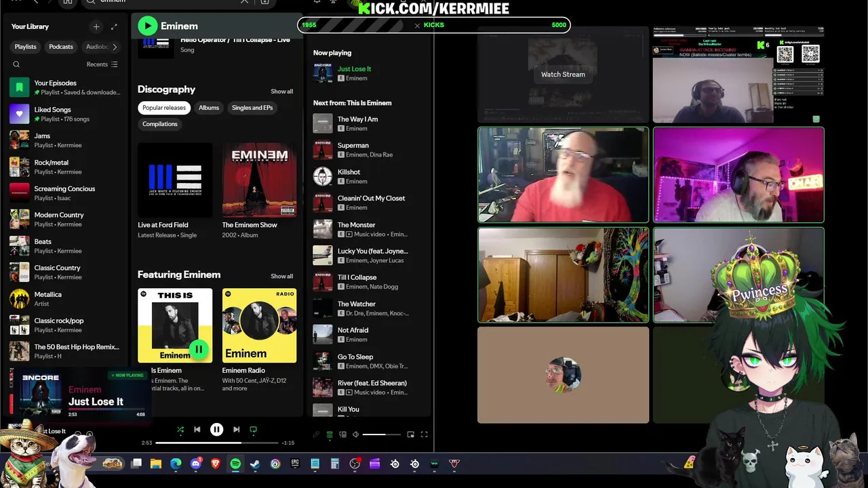
Task: Select Not Afraid in the queue
Action: click(370, 334)
